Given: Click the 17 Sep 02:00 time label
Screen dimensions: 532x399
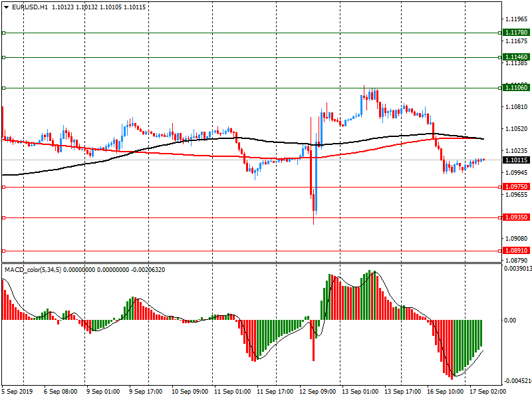Looking at the screenshot, I should tap(487, 392).
